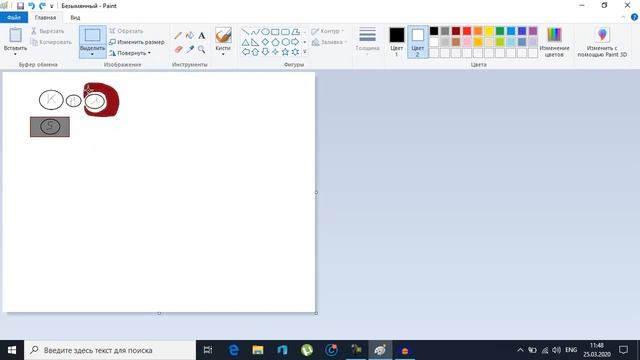Choose the Curve shape
Screen dimensions: 640x360
pos(255,31)
